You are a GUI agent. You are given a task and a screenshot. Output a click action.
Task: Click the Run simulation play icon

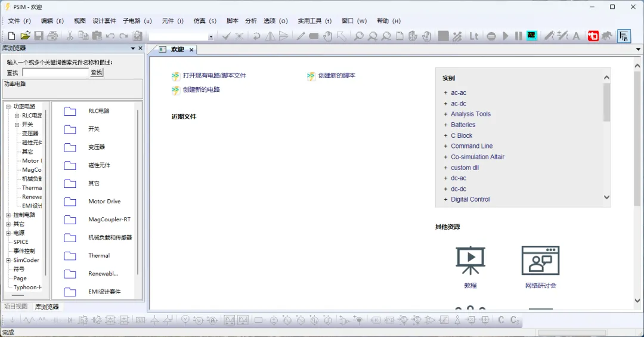click(506, 36)
